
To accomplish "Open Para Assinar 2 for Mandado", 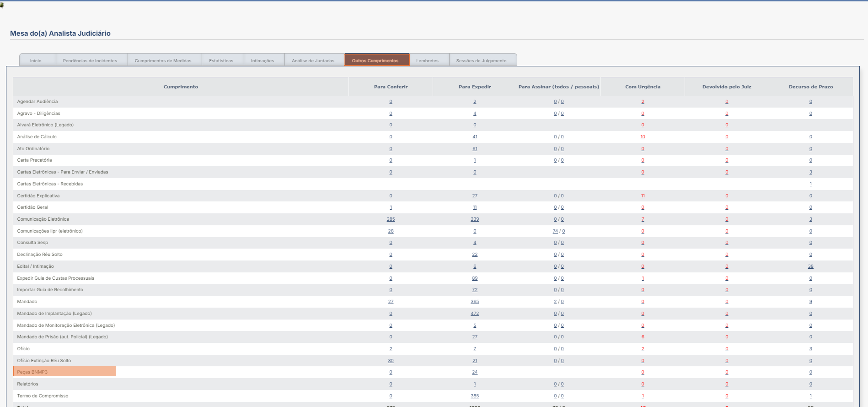I will point(555,302).
